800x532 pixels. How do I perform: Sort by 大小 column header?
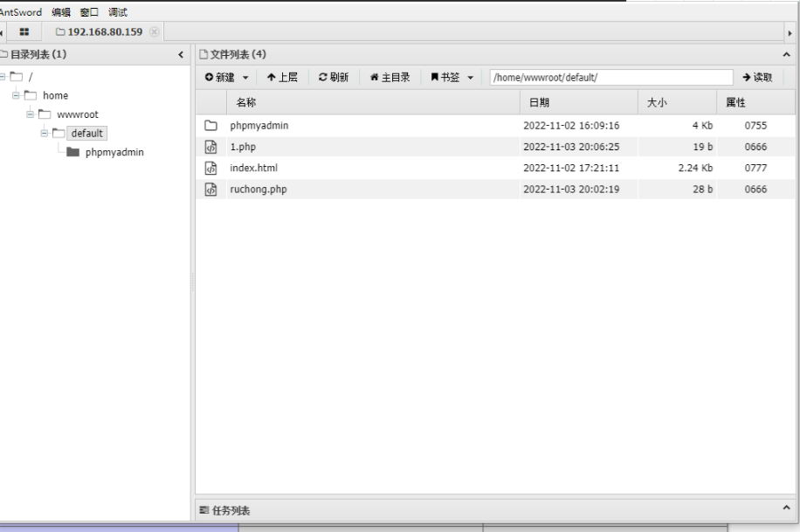[657, 102]
